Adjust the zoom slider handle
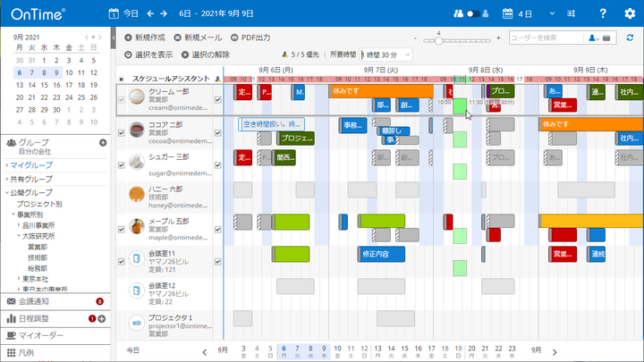 click(438, 40)
